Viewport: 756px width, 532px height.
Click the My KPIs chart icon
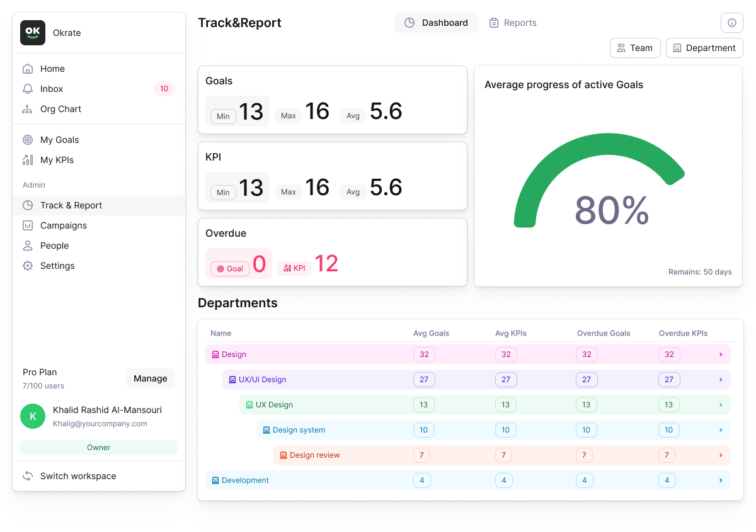point(28,160)
